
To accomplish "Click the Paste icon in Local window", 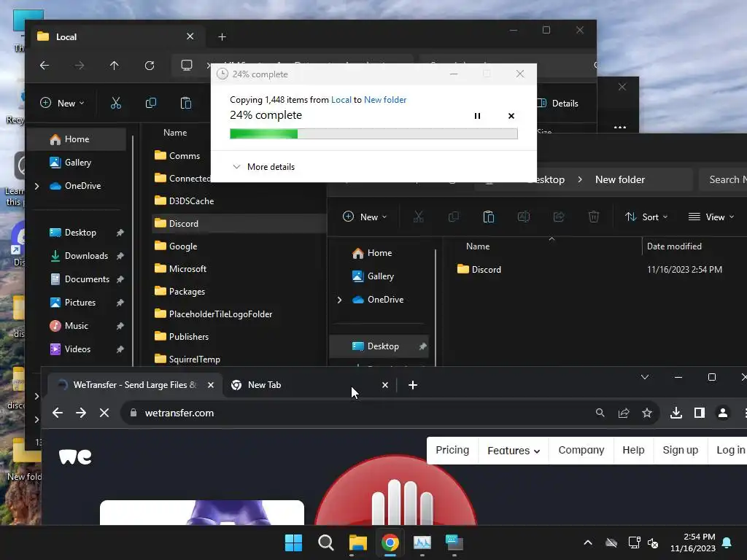I will tap(186, 103).
